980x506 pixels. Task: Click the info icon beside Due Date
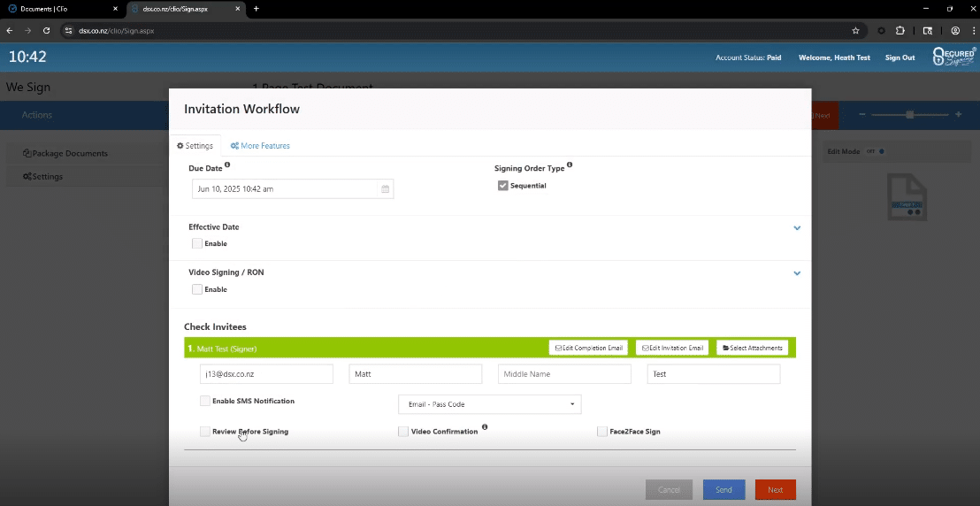click(x=227, y=165)
